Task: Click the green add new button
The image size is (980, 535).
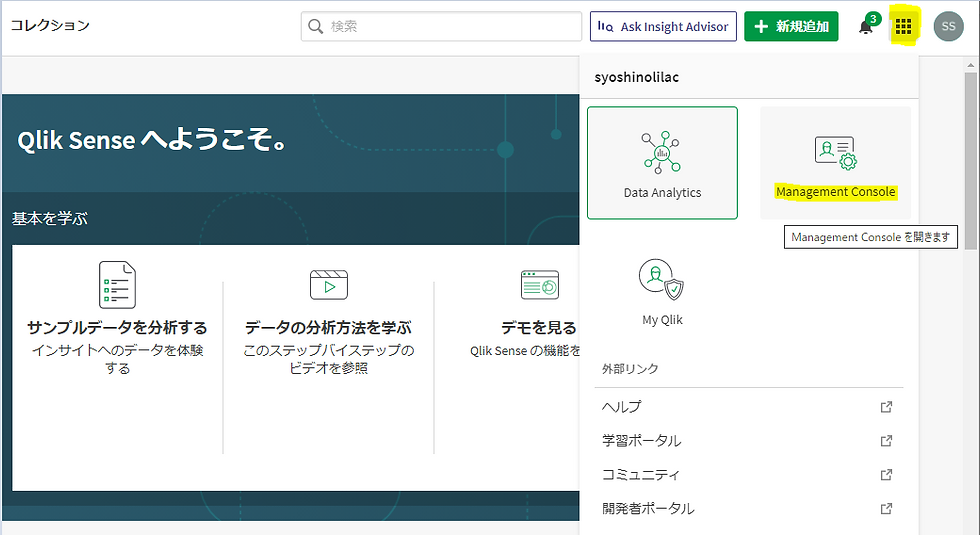Action: pos(791,26)
